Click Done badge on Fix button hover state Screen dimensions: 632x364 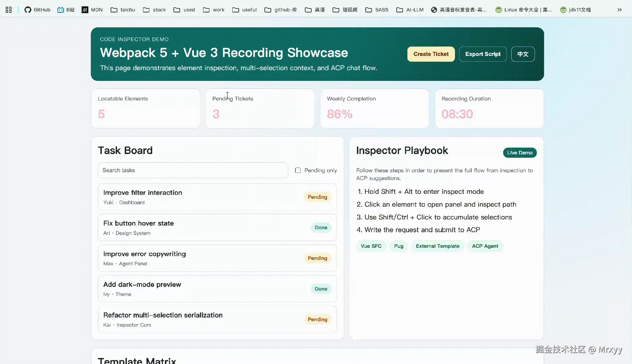pyautogui.click(x=321, y=227)
